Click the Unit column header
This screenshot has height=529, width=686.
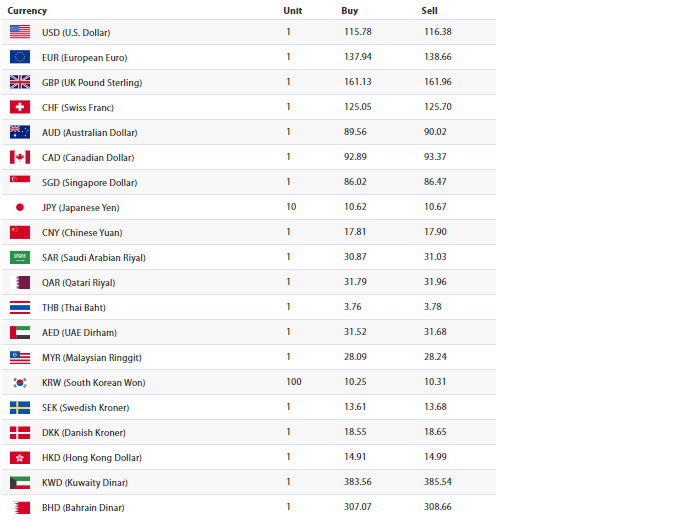(x=292, y=10)
